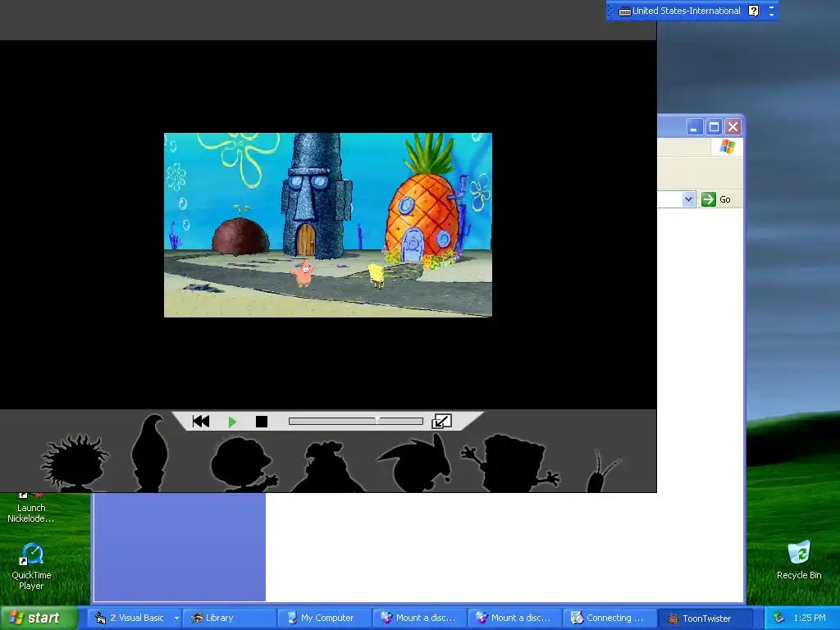The height and width of the screenshot is (630, 840).
Task: Select the SpongeBob silhouette
Action: tap(510, 463)
